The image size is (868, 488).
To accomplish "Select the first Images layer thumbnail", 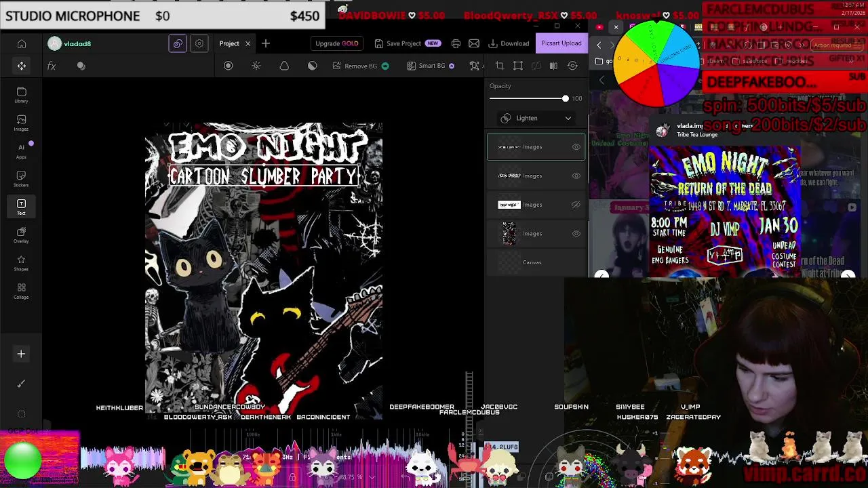I will coord(509,147).
